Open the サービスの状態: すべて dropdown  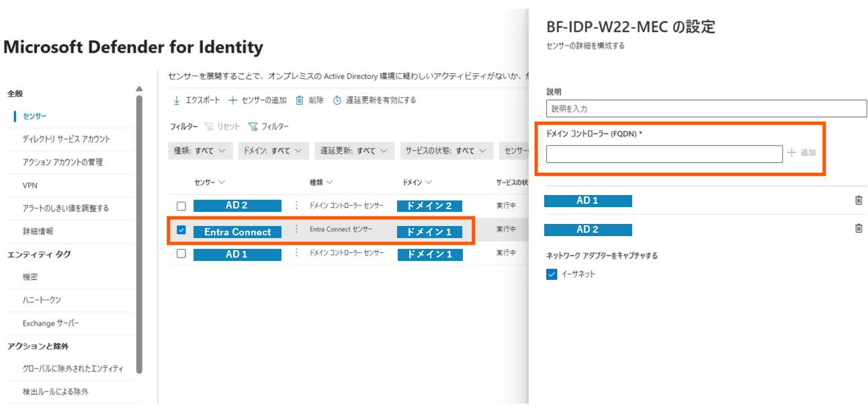tap(446, 151)
